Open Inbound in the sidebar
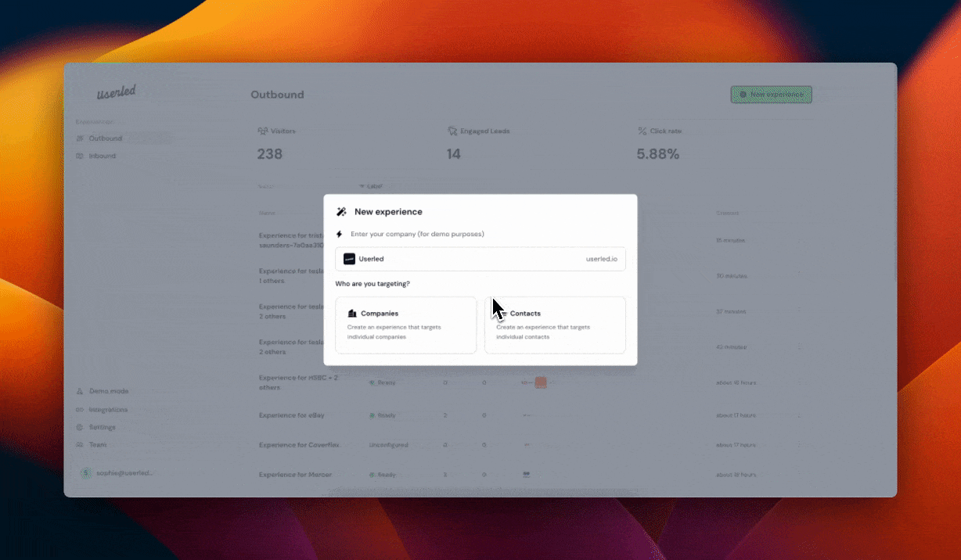 (x=102, y=156)
